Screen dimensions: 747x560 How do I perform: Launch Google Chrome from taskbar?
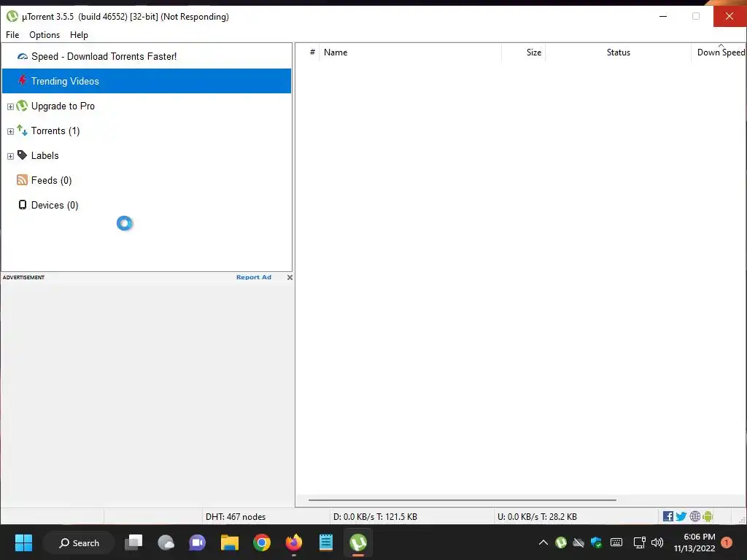pyautogui.click(x=262, y=542)
